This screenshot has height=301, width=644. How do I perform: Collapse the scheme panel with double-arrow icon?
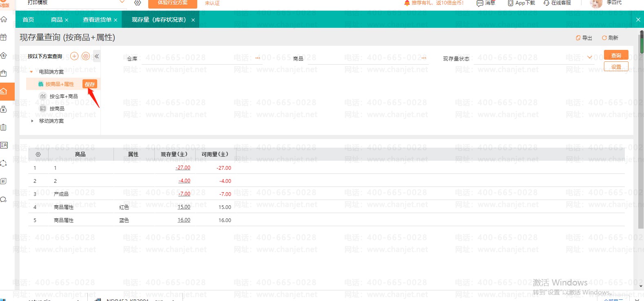pos(97,56)
